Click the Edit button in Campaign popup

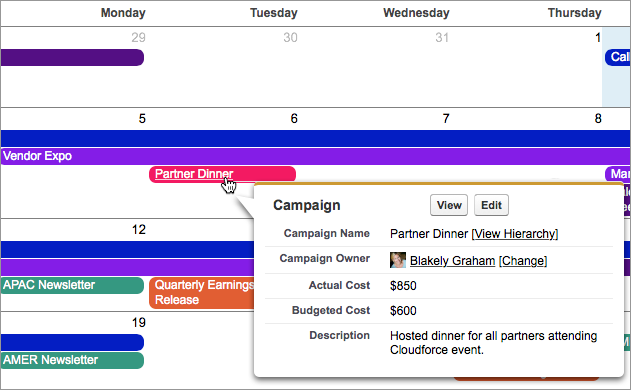coord(491,205)
